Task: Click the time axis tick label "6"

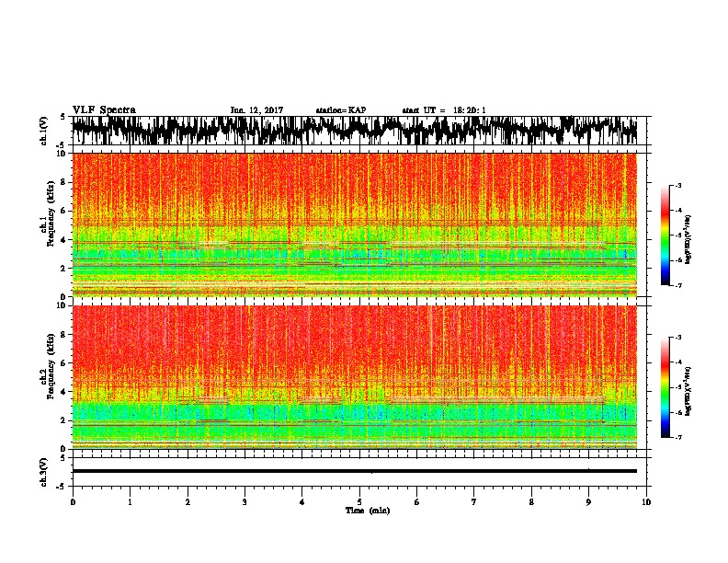Action: point(417,502)
